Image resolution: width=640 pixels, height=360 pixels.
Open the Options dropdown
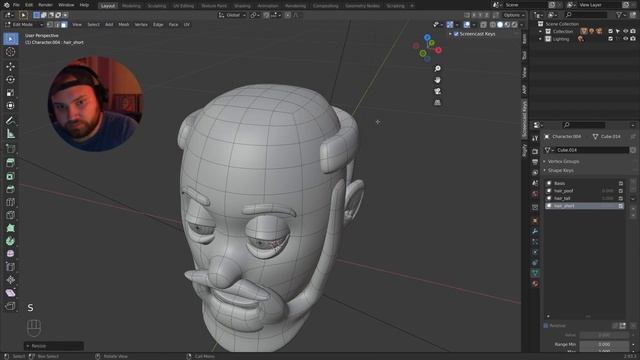(x=513, y=15)
